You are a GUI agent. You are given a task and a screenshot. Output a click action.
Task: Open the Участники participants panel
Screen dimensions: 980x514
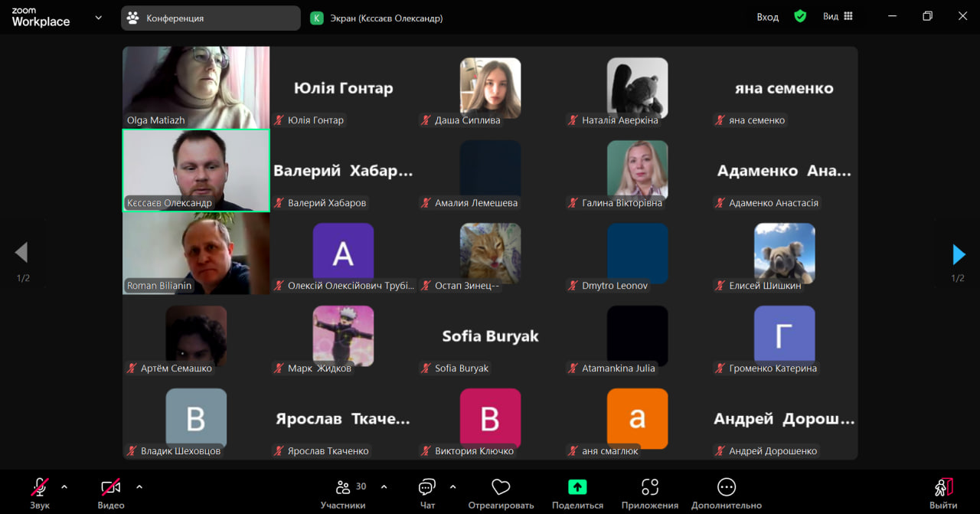(343, 493)
